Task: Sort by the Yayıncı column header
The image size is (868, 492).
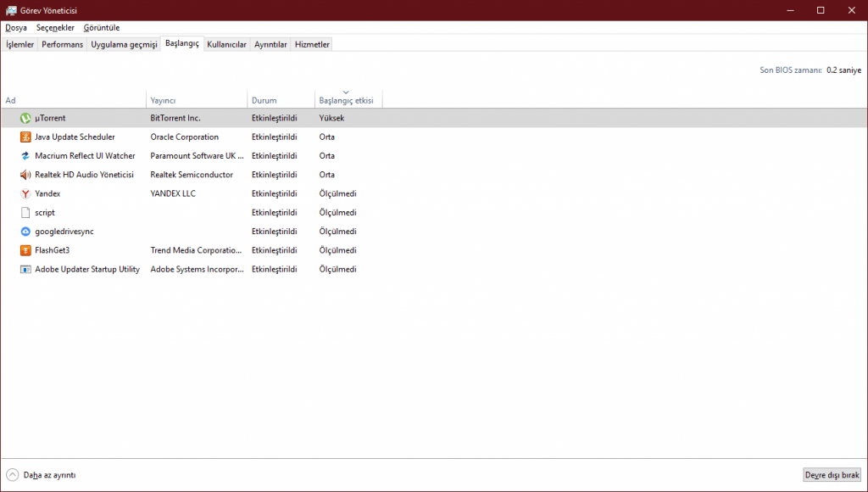Action: (x=197, y=100)
